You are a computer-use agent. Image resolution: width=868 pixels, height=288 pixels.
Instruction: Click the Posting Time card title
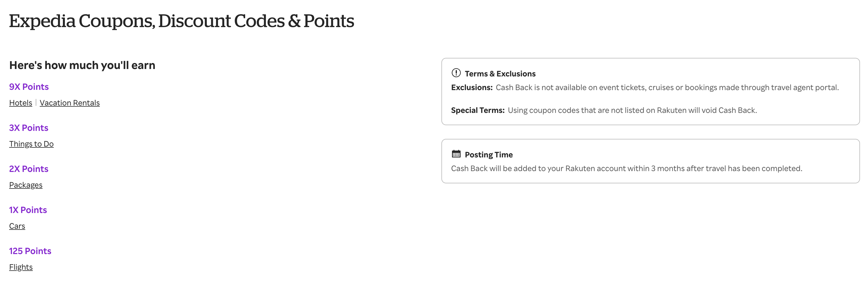[x=489, y=155]
